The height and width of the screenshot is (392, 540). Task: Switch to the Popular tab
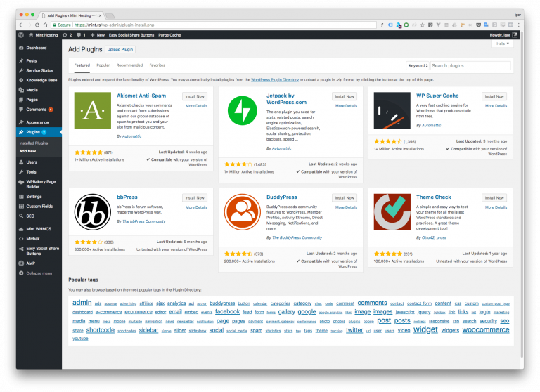click(x=103, y=65)
